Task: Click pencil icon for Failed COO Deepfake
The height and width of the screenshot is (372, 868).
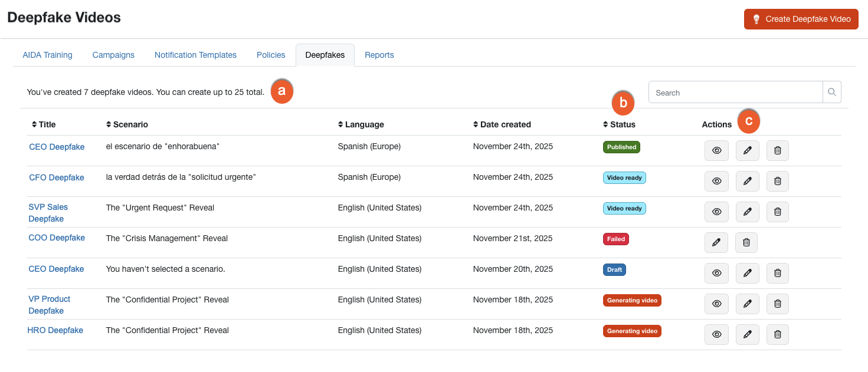Action: pyautogui.click(x=716, y=242)
